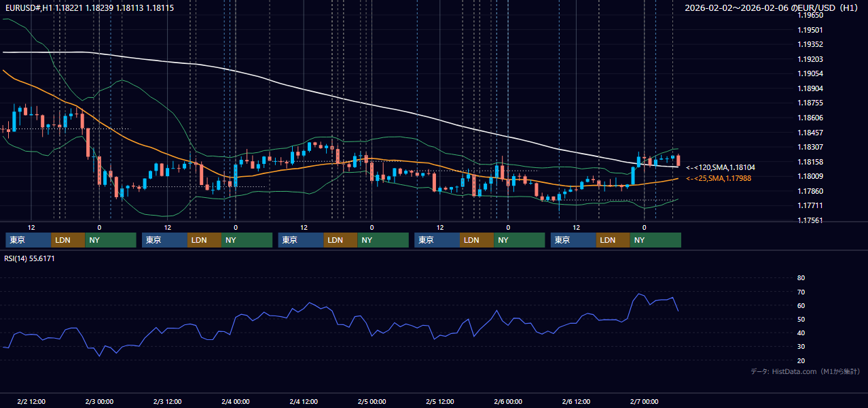Select the 2/4 12:00 date label
This screenshot has width=868, height=408.
tap(304, 402)
